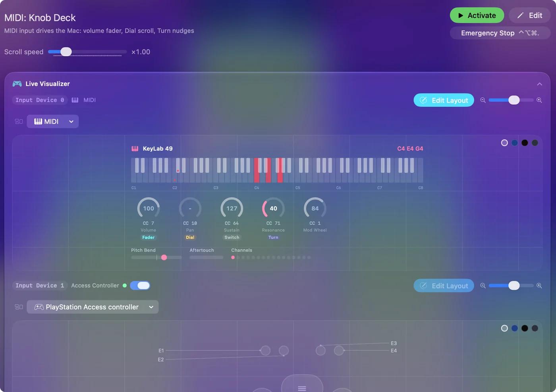Select the blue background swatch in the MIDI panel

tap(515, 143)
